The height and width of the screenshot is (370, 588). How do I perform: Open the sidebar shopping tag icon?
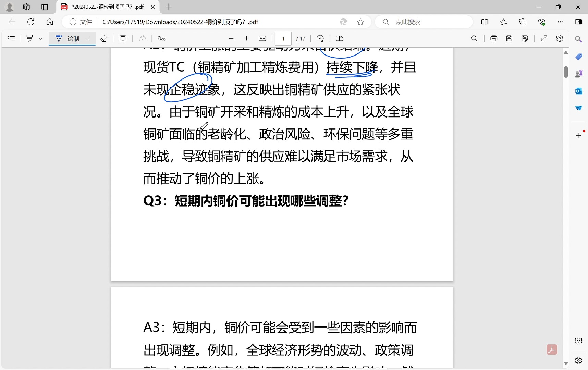578,57
